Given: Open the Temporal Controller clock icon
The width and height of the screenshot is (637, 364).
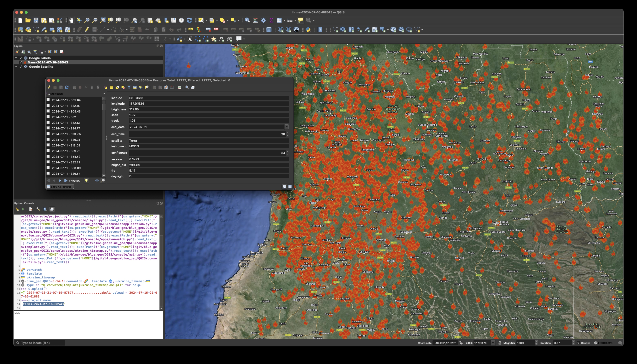Looking at the screenshot, I should (x=181, y=20).
